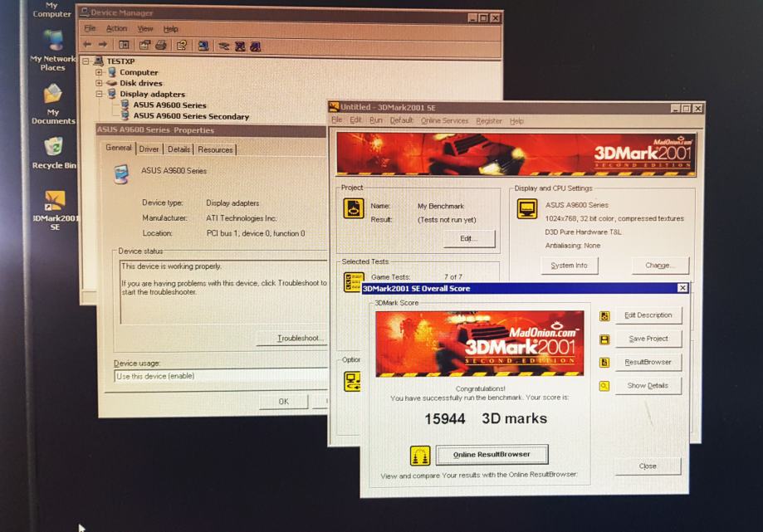The height and width of the screenshot is (532, 763).
Task: Select ASUS A9600 Series Secondary tree entry
Action: coord(191,116)
